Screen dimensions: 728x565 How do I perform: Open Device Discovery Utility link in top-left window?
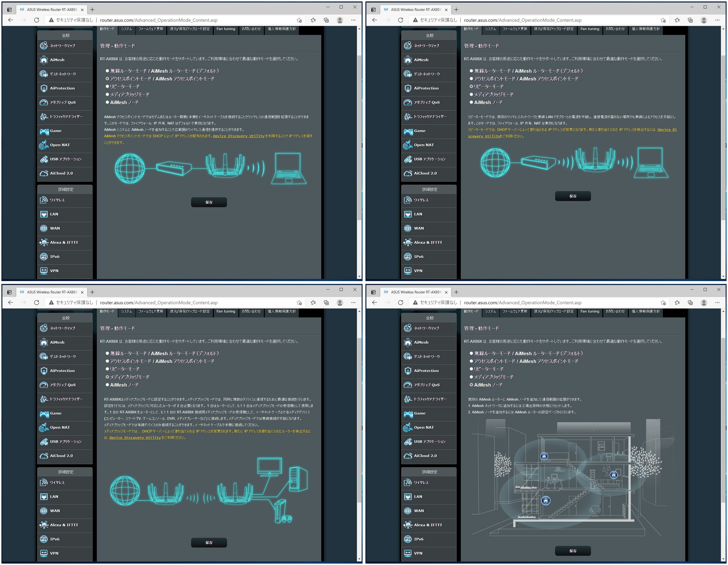[x=239, y=136]
